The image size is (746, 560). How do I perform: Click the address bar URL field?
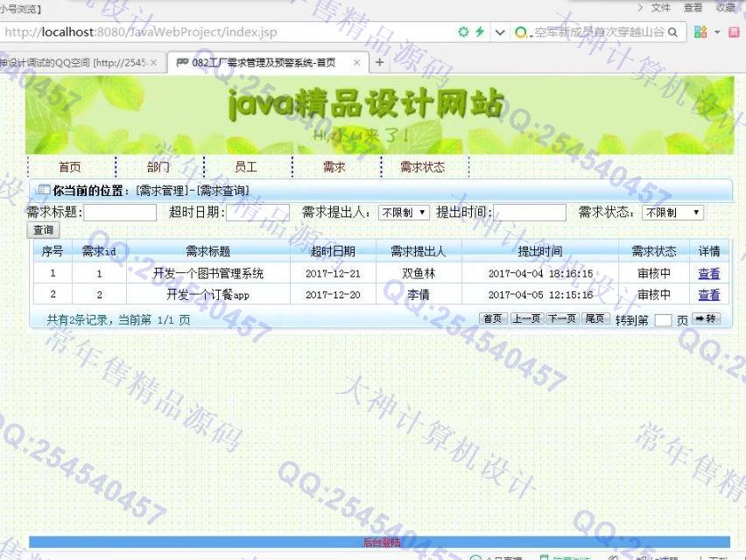pos(229,31)
